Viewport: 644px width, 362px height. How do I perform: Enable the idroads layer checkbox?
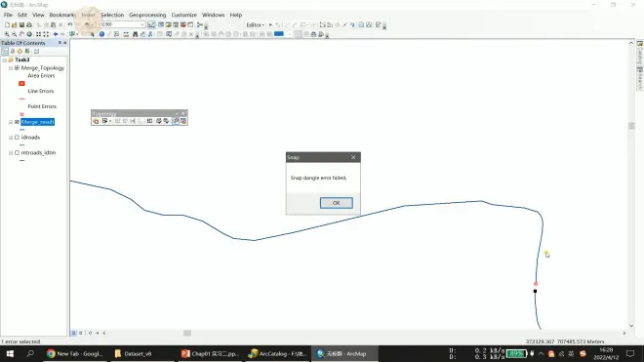[17, 138]
